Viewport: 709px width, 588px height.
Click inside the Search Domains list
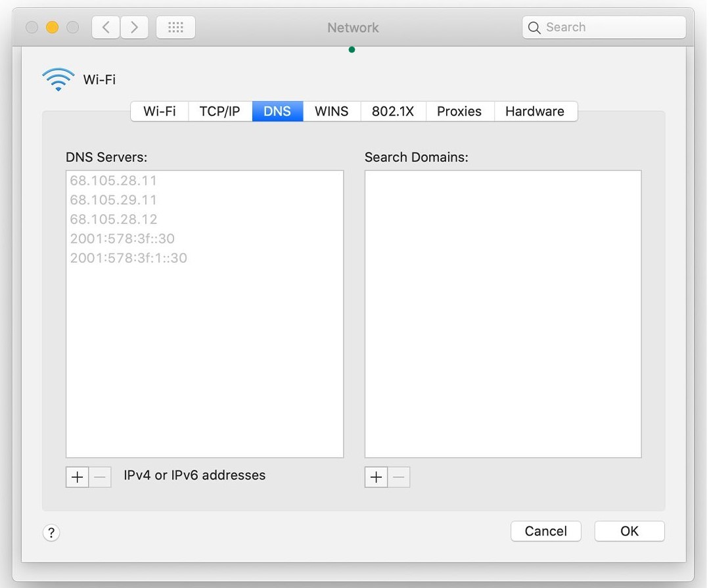point(503,313)
